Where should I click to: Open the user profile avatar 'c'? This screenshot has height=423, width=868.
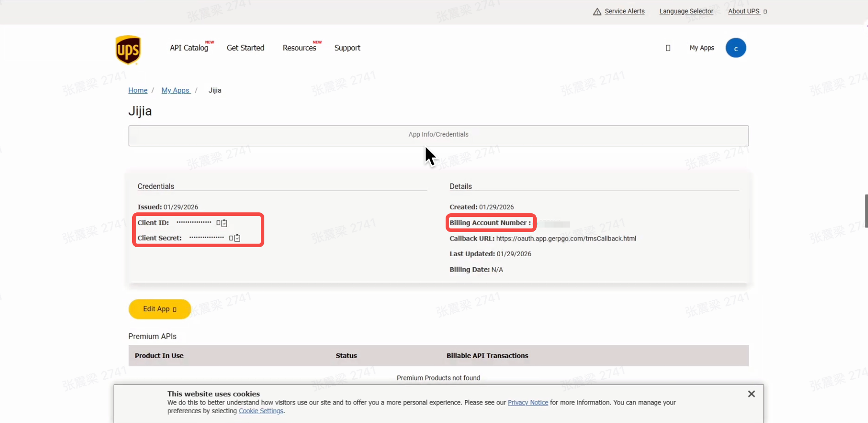tap(736, 48)
